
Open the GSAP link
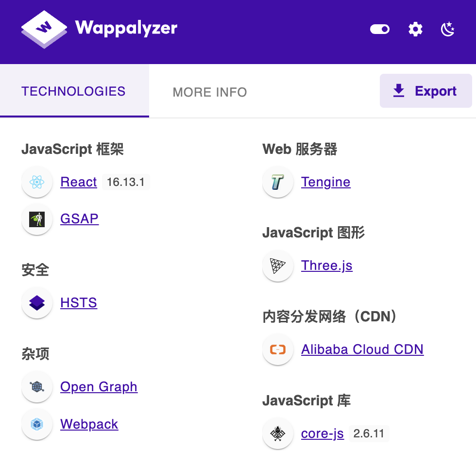[80, 219]
